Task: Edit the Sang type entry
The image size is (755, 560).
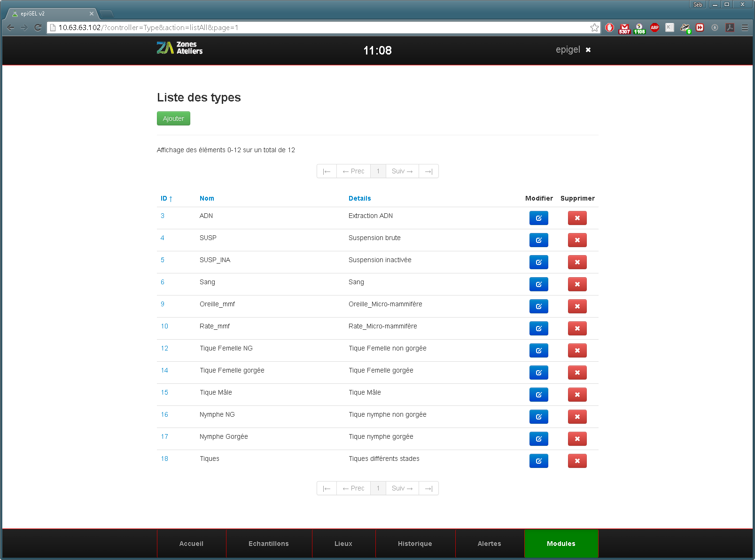Action: coord(538,284)
